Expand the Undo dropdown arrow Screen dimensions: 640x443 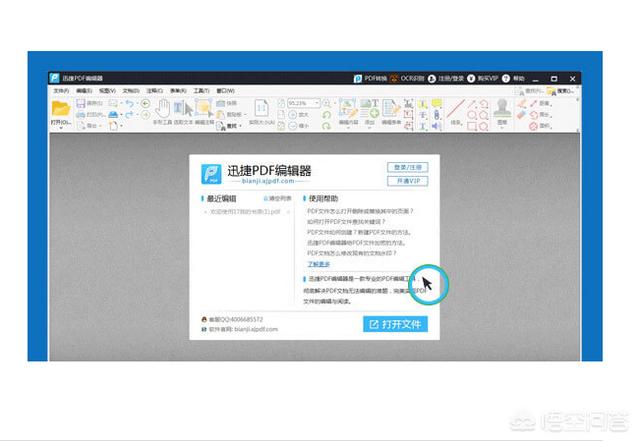[137, 103]
